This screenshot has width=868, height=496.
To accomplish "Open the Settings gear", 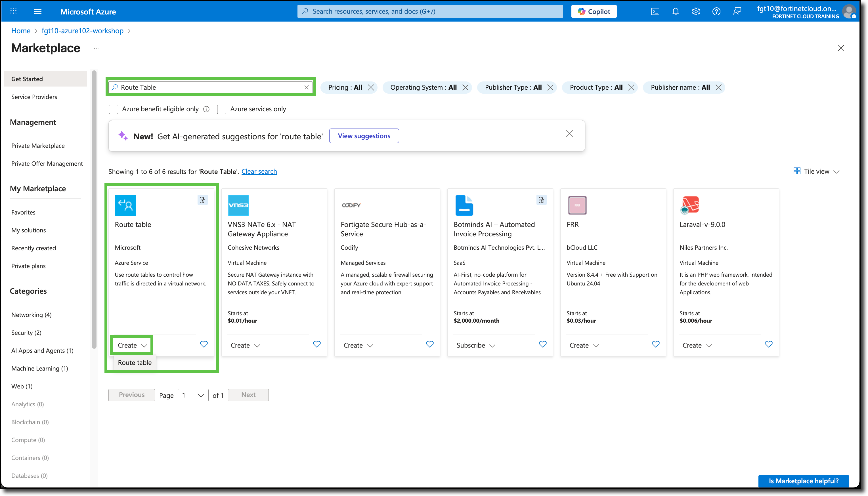I will tap(696, 11).
